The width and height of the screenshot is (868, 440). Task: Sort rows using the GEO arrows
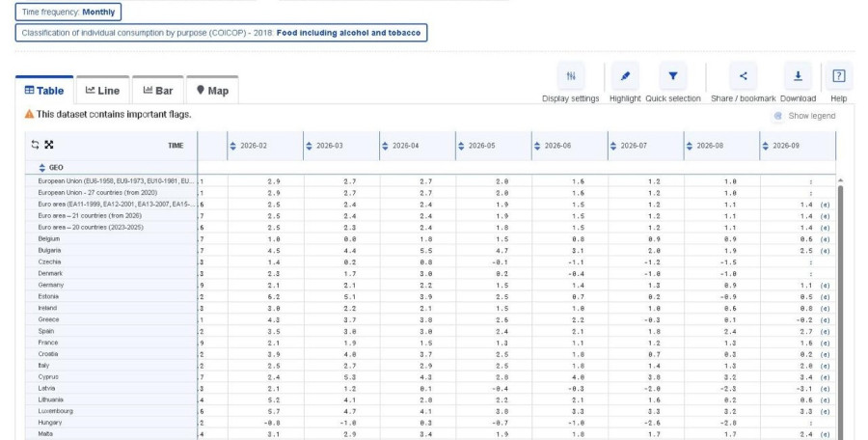(42, 167)
